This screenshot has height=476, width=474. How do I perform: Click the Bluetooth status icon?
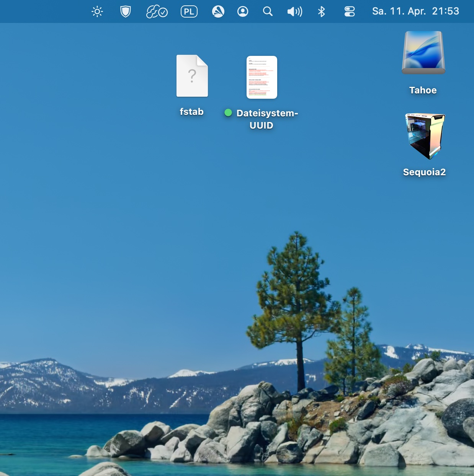[321, 12]
